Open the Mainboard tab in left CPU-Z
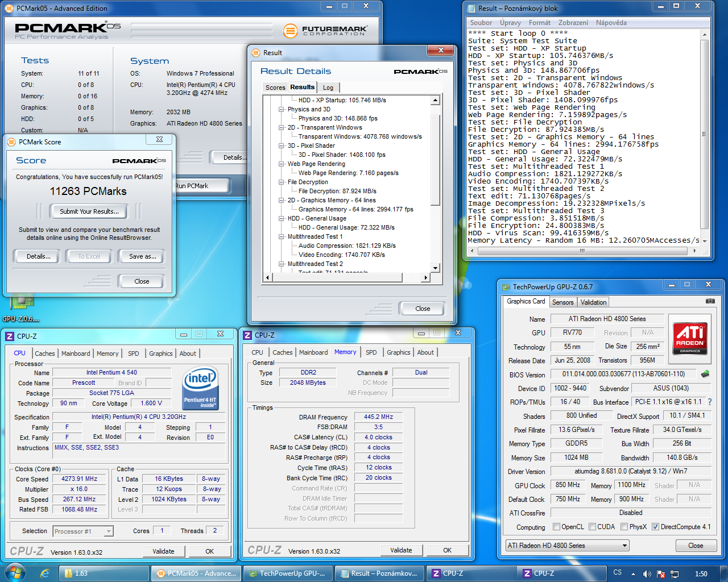This screenshot has width=728, height=582. (x=76, y=354)
